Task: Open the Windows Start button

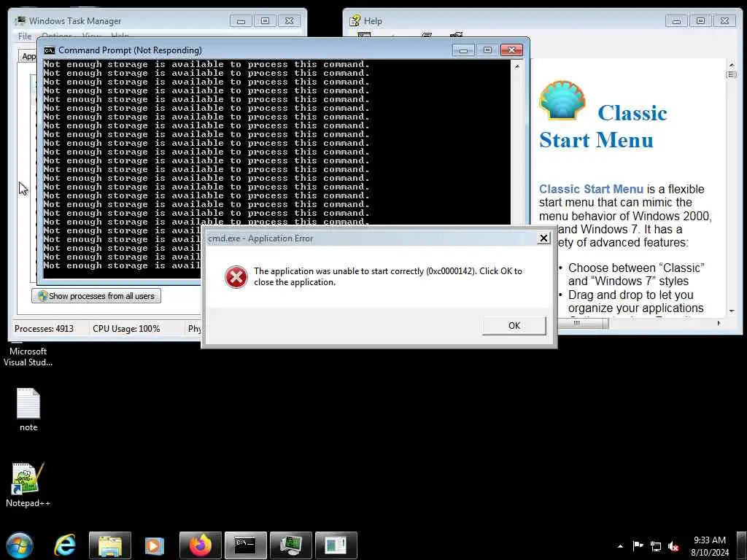Action: (x=20, y=545)
